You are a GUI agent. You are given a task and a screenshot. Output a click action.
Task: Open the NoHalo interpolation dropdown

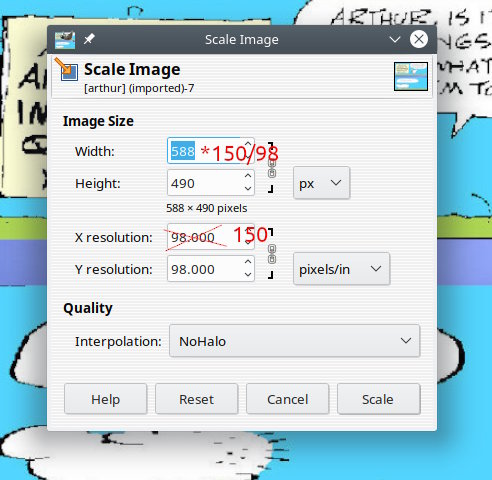[295, 341]
